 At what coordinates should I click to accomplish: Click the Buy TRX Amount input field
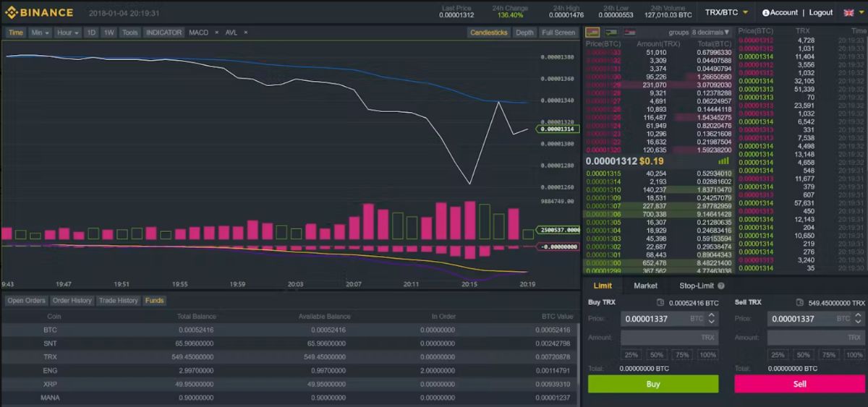[669, 338]
